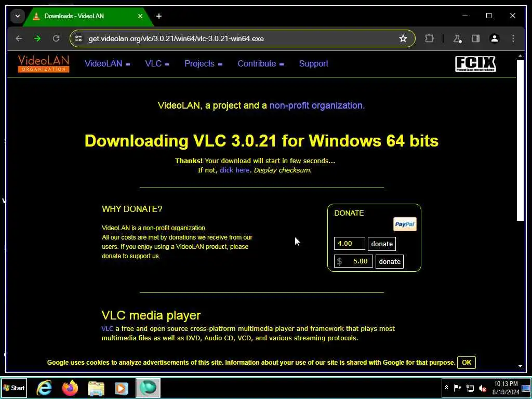The width and height of the screenshot is (532, 399).
Task: Click Display checksum
Action: (282, 170)
